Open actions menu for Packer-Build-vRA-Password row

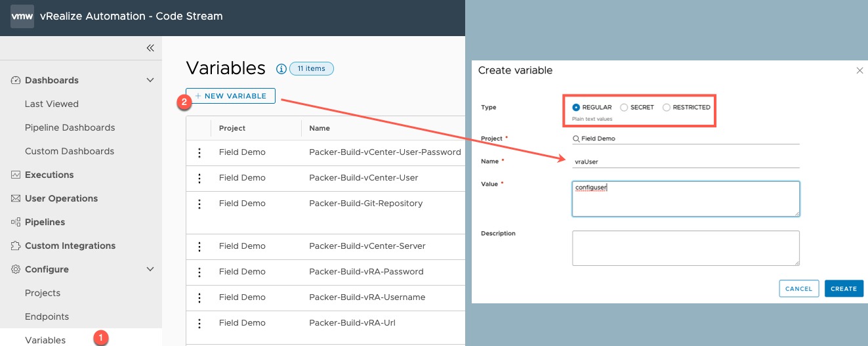tap(199, 272)
